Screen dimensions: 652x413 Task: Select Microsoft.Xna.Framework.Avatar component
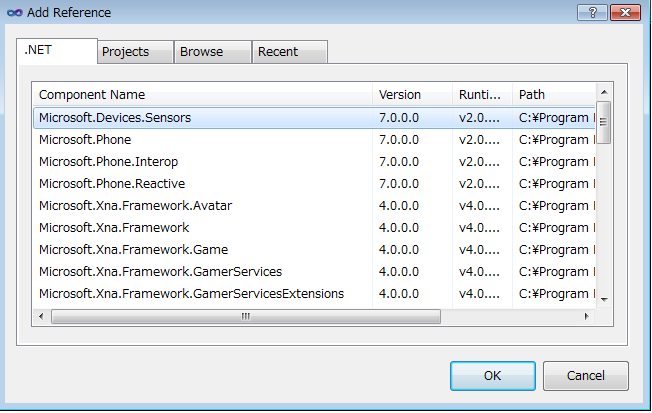click(314, 206)
